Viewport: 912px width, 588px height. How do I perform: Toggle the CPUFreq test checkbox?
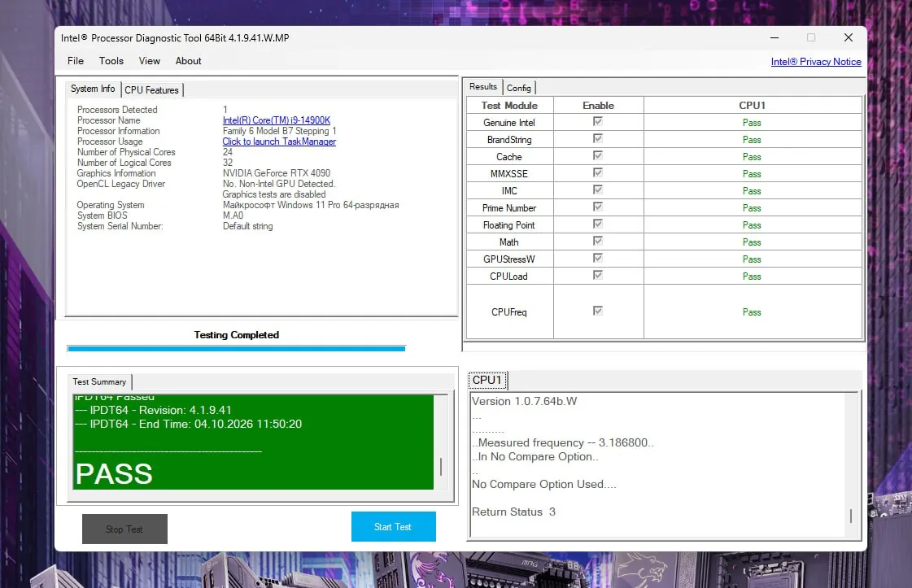(x=597, y=311)
